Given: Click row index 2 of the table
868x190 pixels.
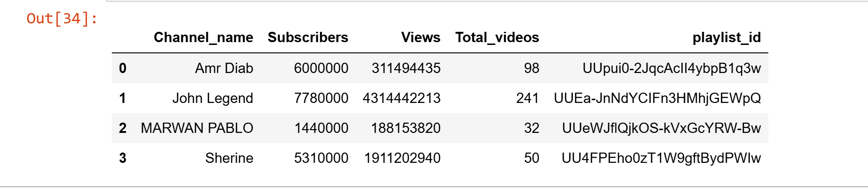Looking at the screenshot, I should pos(123,128).
